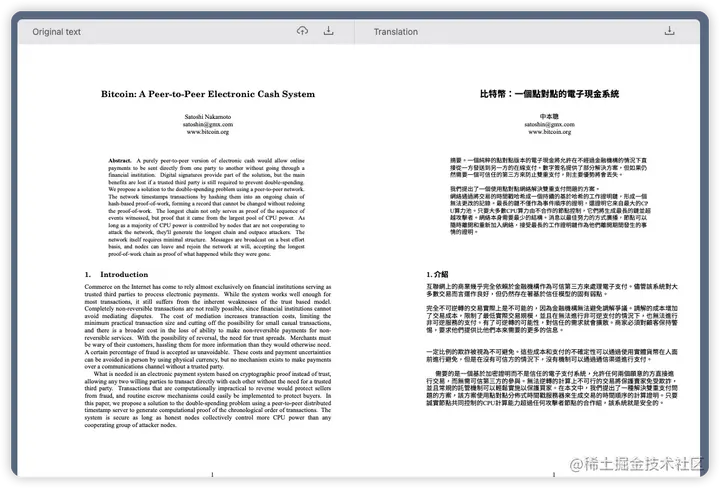Click 'satoshin@gmx.com' in the translation page
Viewport: 720px width, 488px height.
549,124
